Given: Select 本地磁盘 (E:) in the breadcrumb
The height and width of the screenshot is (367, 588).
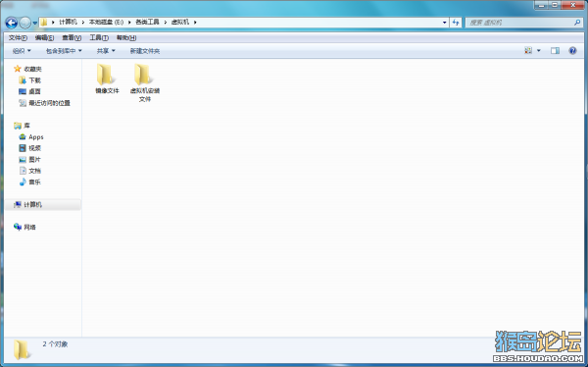Looking at the screenshot, I should coord(106,23).
